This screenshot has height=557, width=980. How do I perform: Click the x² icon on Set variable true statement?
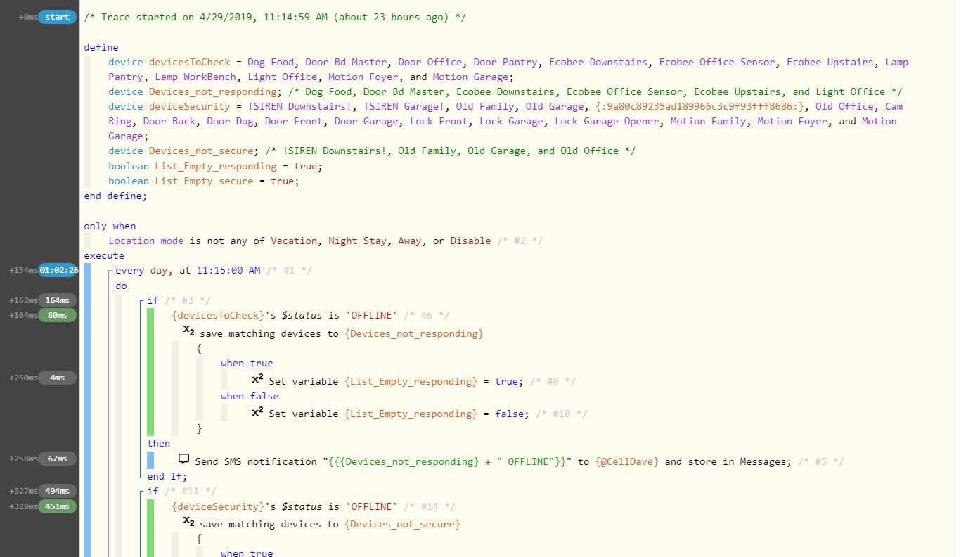click(x=256, y=379)
